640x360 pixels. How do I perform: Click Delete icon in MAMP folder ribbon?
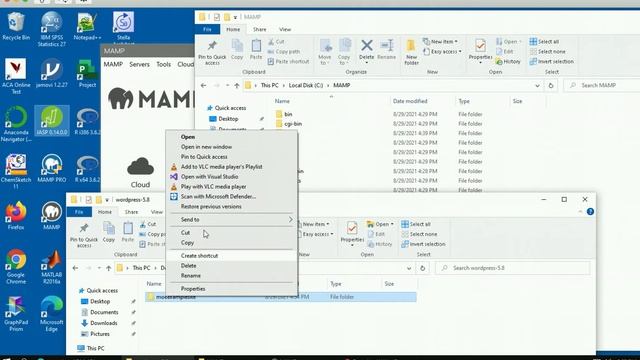point(367,51)
